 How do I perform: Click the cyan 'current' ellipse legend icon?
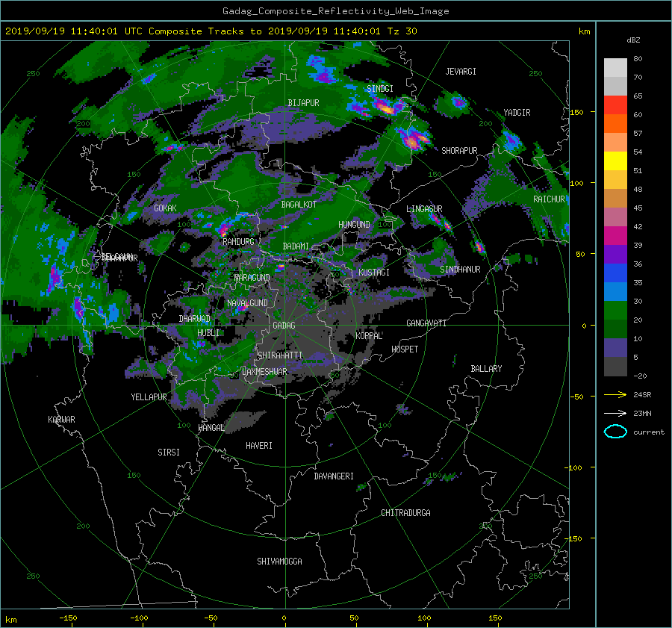(615, 432)
